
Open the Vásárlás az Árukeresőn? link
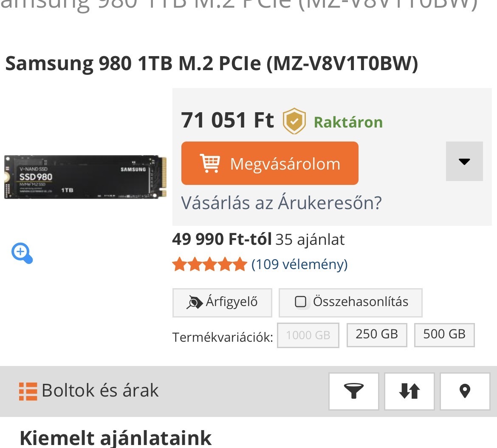(x=282, y=203)
